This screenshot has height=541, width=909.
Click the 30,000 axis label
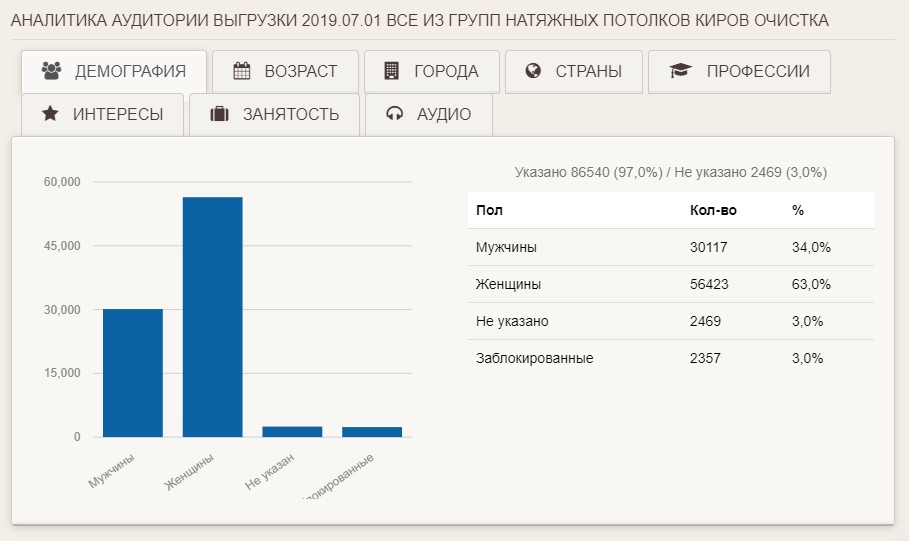[62, 310]
